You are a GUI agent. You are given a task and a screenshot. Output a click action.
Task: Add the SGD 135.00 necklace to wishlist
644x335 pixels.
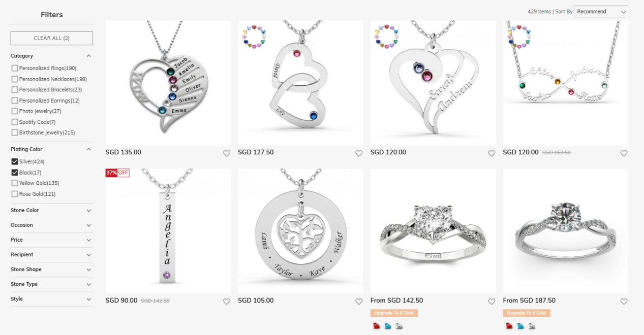click(227, 153)
